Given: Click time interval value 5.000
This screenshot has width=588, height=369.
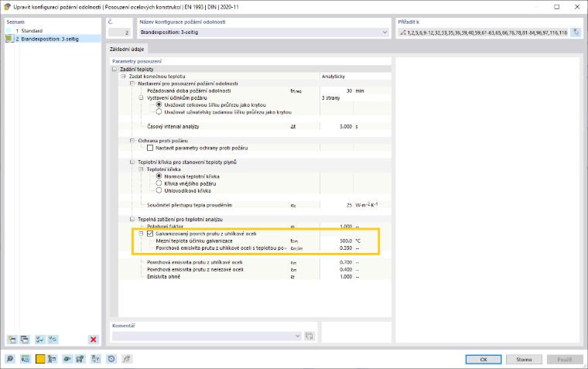Looking at the screenshot, I should (x=337, y=126).
